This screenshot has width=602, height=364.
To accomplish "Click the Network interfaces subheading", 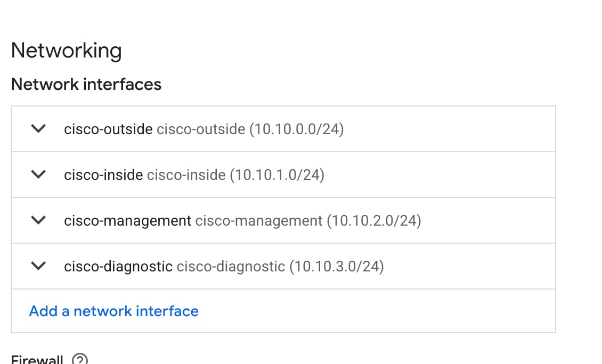I will [x=86, y=84].
